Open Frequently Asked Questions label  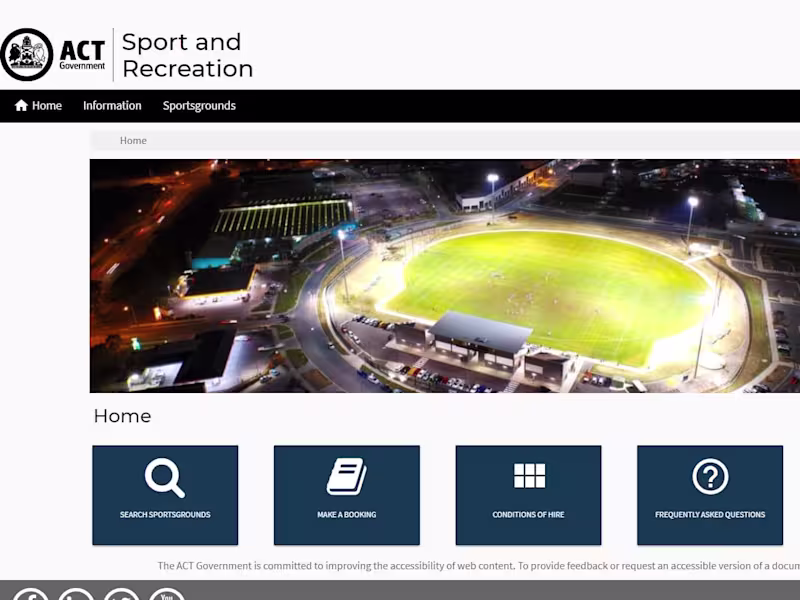pos(710,514)
